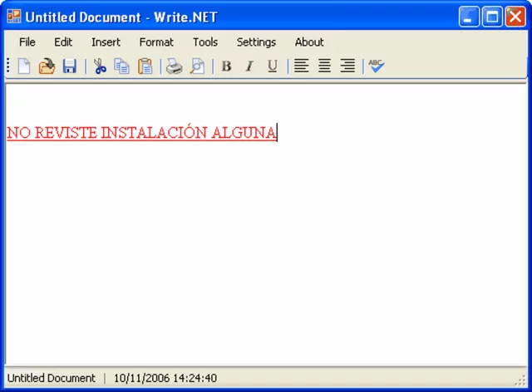The height and width of the screenshot is (392, 532).
Task: Open the Insert menu
Action: click(x=106, y=42)
